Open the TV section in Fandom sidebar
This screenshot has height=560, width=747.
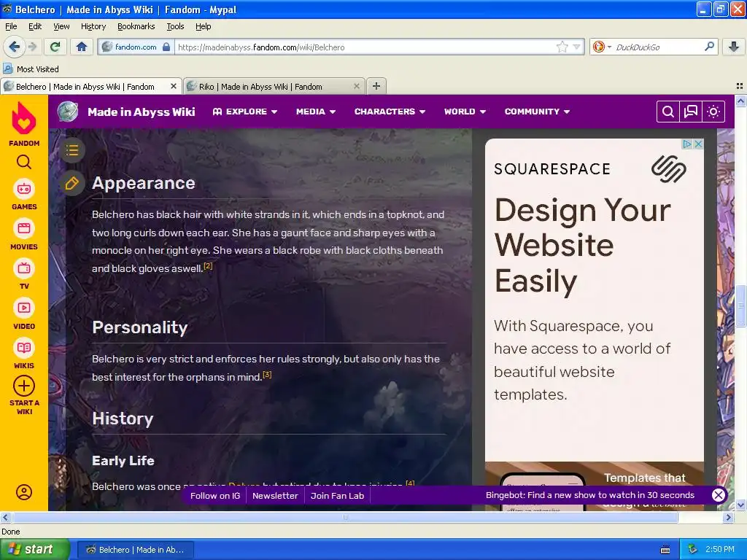tap(24, 274)
